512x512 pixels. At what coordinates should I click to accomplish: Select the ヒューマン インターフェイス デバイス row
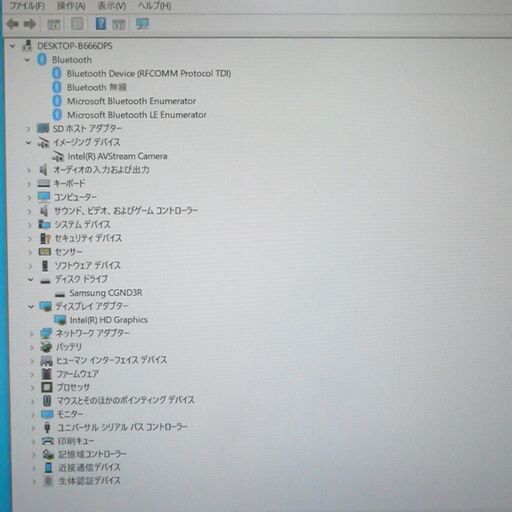[x=111, y=360]
